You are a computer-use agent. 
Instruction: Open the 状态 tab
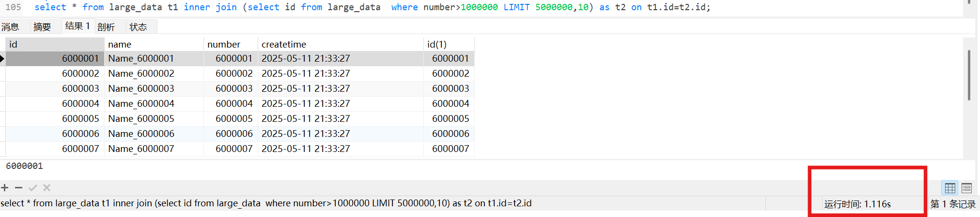point(138,27)
